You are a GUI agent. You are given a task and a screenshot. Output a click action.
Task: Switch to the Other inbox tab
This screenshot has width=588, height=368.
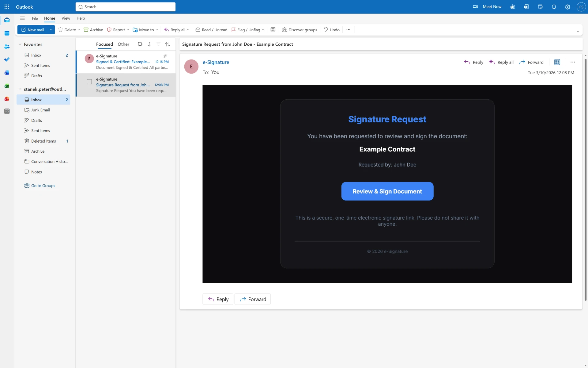click(123, 44)
